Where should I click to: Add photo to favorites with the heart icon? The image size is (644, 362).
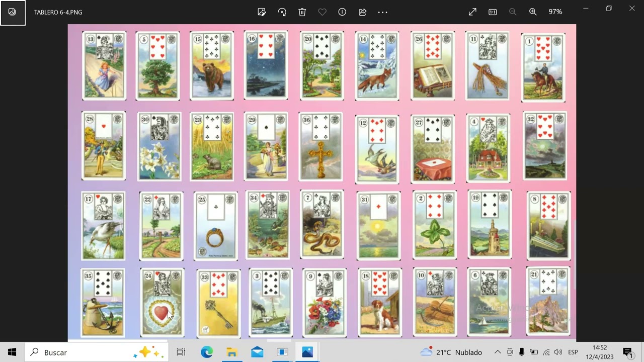pos(322,12)
